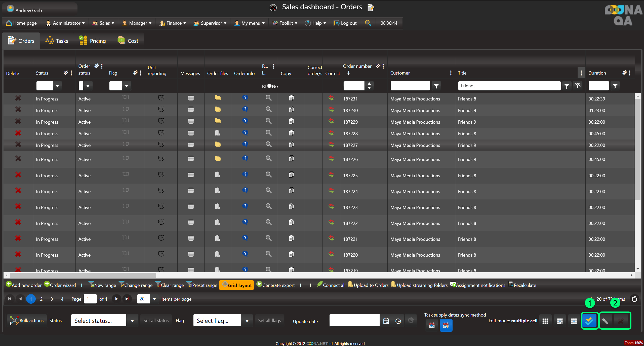Open items per page dropdown
Viewport: 644px width, 346px height.
point(154,299)
